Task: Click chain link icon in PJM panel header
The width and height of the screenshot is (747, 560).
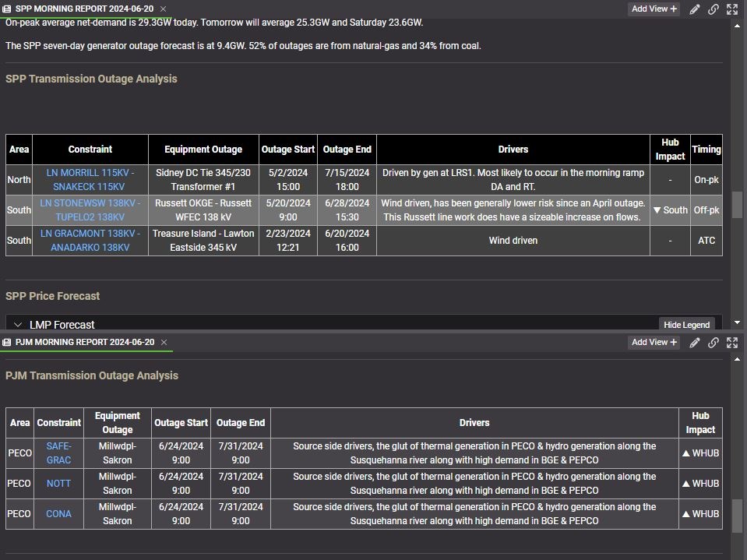Action: click(714, 343)
